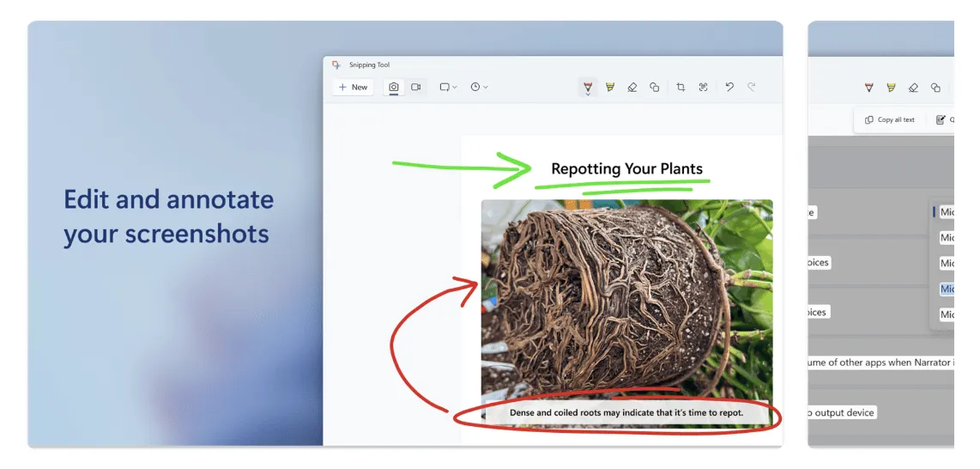Click Copy all text button
Image resolution: width=980 pixels, height=469 pixels.
890,120
